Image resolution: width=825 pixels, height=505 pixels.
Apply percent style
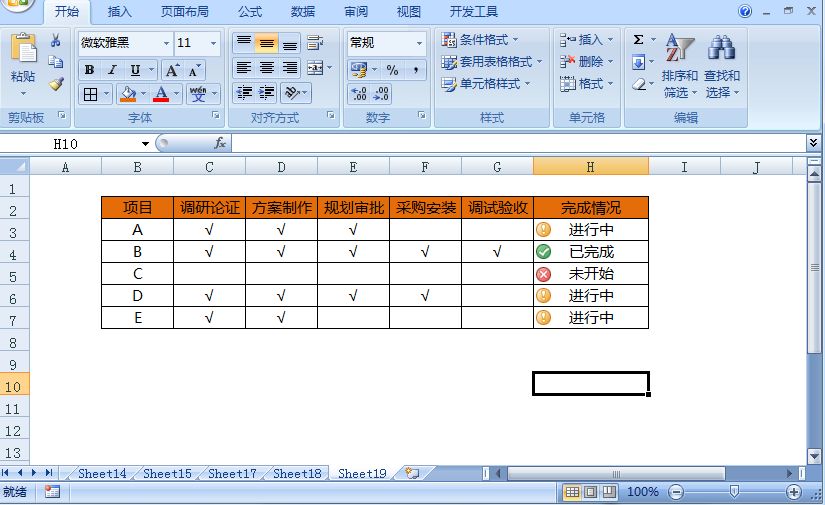[x=393, y=70]
